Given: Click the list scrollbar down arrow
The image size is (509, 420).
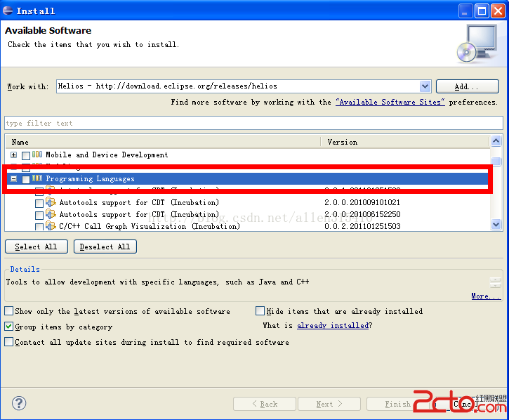Looking at the screenshot, I should (496, 224).
